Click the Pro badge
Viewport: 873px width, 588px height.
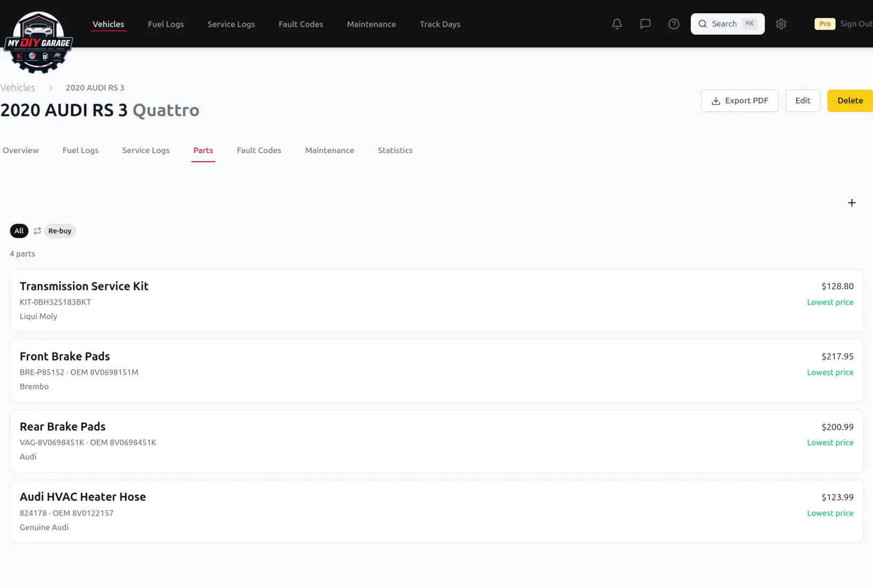(x=825, y=24)
